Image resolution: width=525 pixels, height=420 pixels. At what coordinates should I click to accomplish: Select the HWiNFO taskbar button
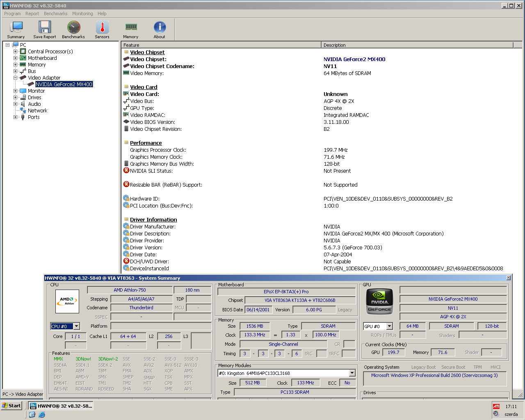[62, 406]
